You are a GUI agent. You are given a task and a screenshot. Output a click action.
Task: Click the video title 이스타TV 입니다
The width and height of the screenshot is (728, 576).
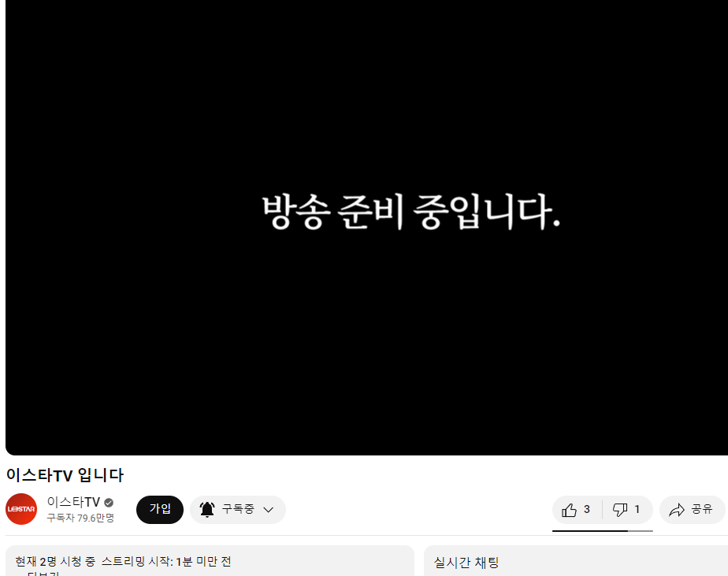coord(65,475)
